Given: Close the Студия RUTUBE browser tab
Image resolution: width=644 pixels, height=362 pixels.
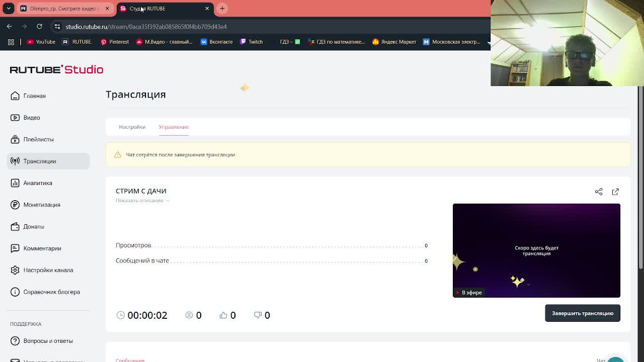Looking at the screenshot, I should click(207, 9).
